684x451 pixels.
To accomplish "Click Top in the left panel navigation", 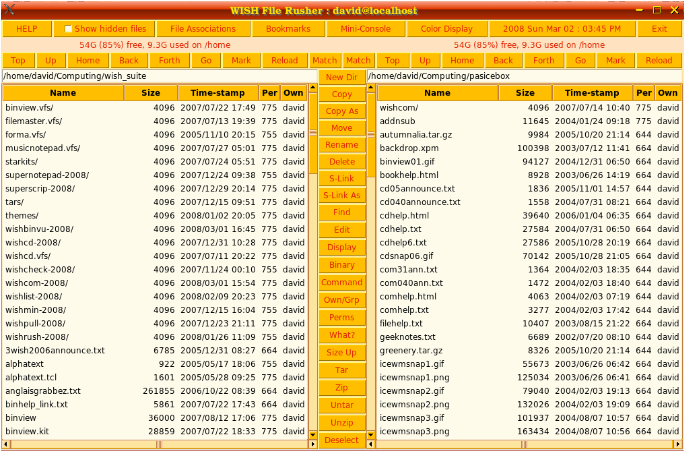I will pos(18,60).
